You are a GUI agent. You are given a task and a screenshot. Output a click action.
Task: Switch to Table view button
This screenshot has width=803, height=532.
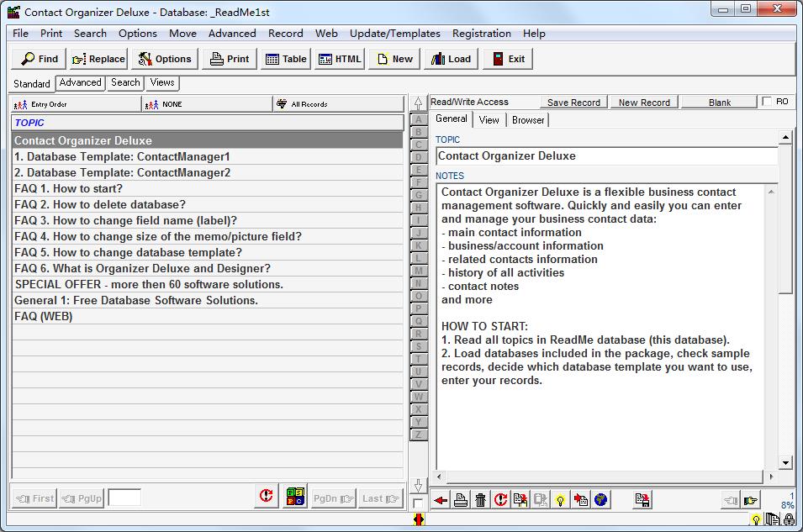(286, 59)
